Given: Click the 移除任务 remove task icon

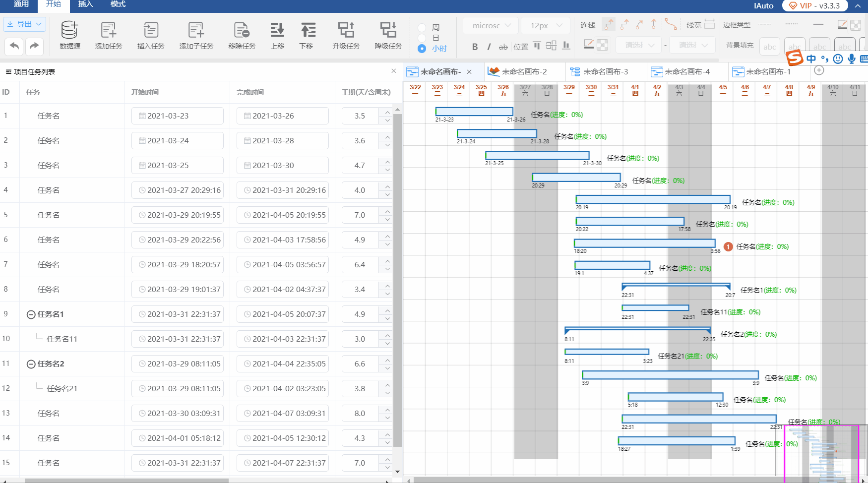Looking at the screenshot, I should pos(242,31).
